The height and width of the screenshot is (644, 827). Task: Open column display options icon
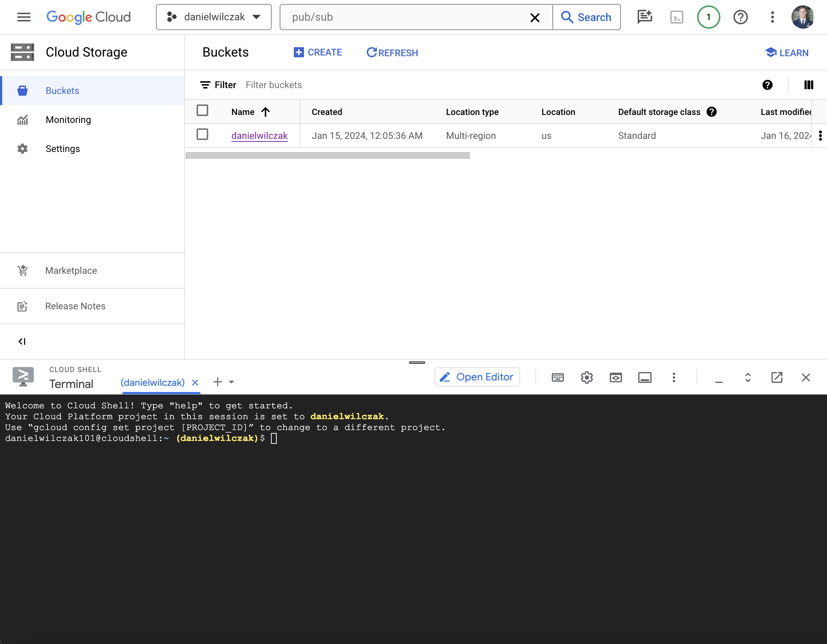[x=809, y=85]
